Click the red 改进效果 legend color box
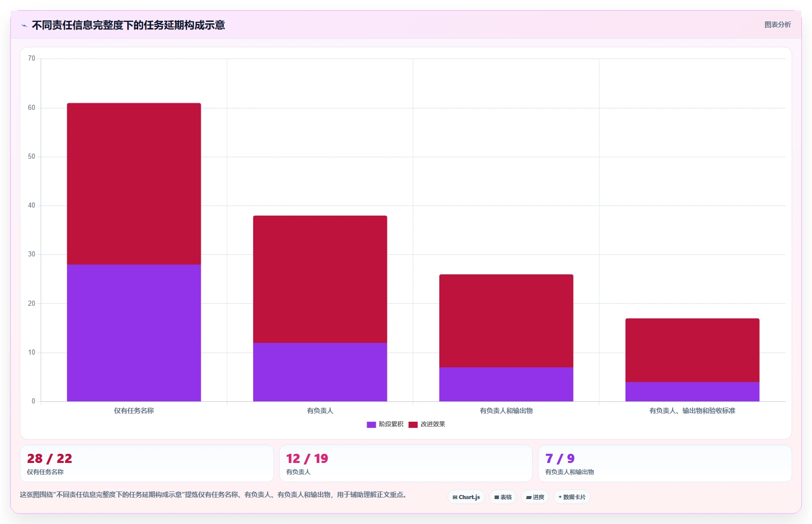 click(413, 424)
